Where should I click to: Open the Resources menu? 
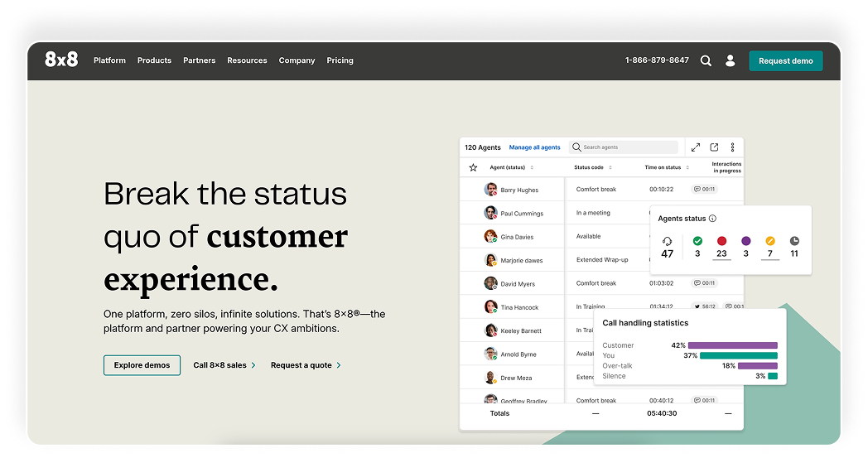(247, 60)
